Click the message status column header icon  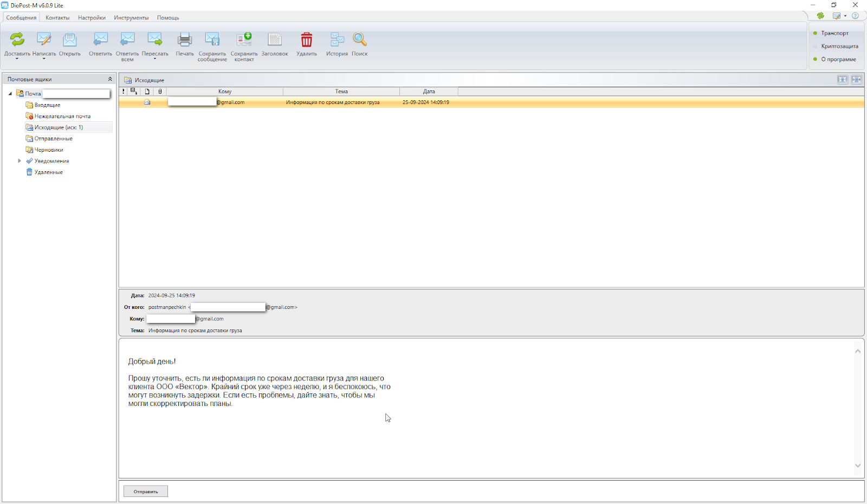[x=134, y=92]
